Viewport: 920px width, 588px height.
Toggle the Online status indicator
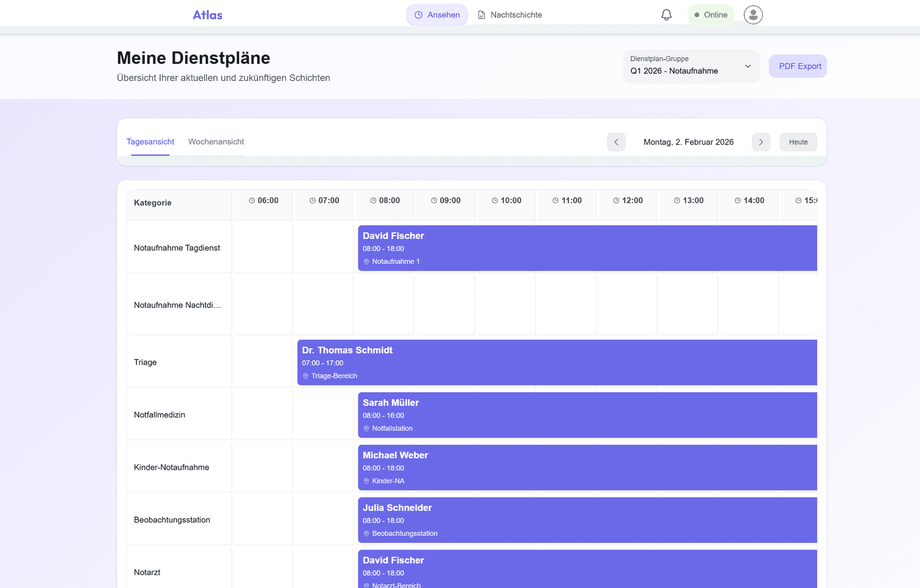[x=711, y=15]
